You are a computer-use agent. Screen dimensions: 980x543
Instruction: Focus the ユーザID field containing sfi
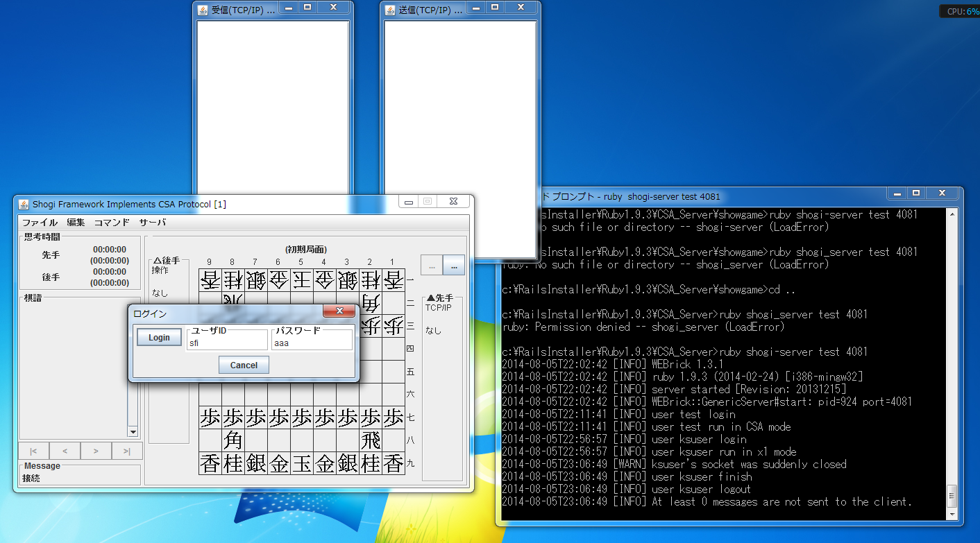pos(227,342)
